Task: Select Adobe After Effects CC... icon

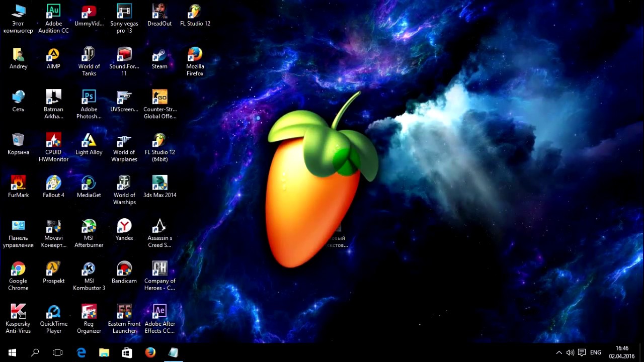Action: click(x=159, y=319)
